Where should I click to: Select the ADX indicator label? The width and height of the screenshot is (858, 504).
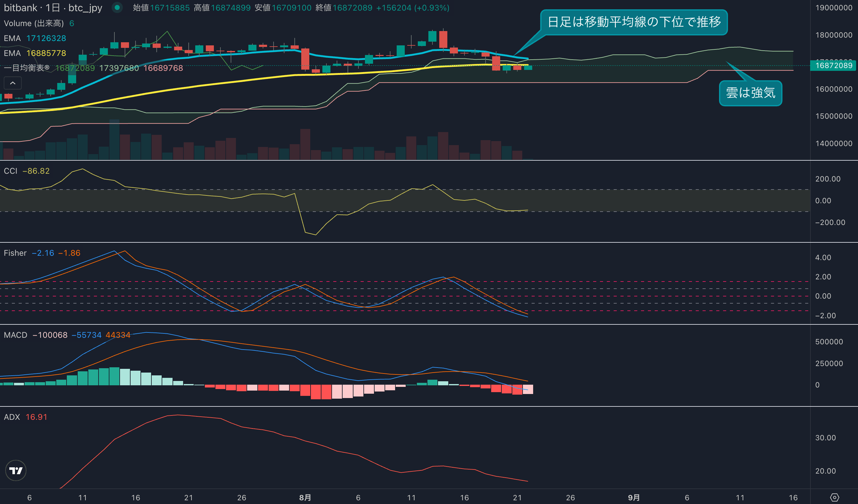point(12,417)
